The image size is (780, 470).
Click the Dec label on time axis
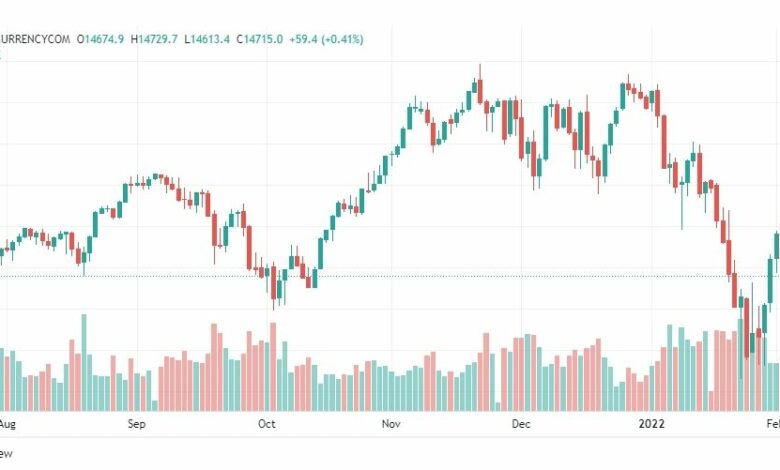click(521, 424)
